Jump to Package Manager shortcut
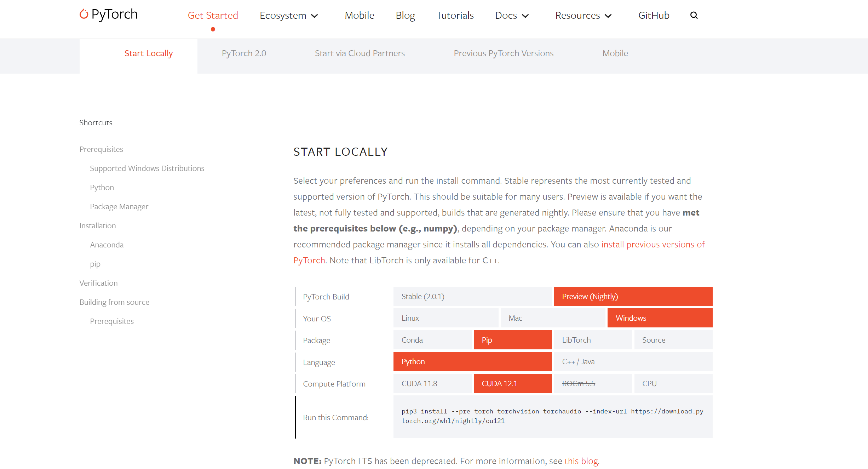Screen dimensions: 868x469 coord(119,206)
